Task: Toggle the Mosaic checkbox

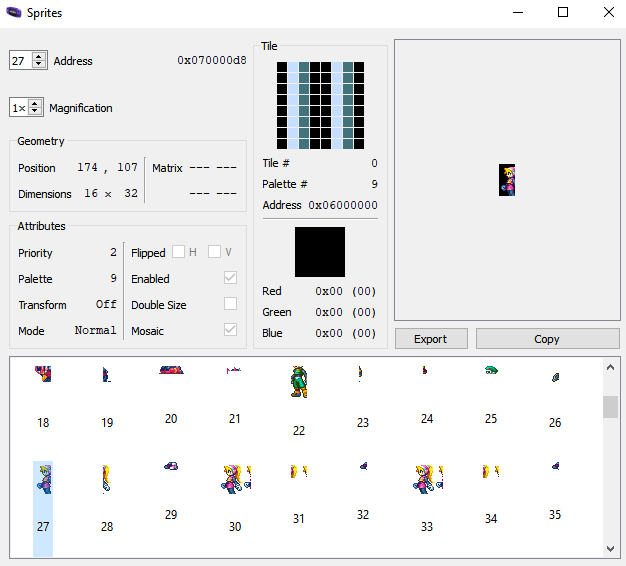Action: (231, 330)
